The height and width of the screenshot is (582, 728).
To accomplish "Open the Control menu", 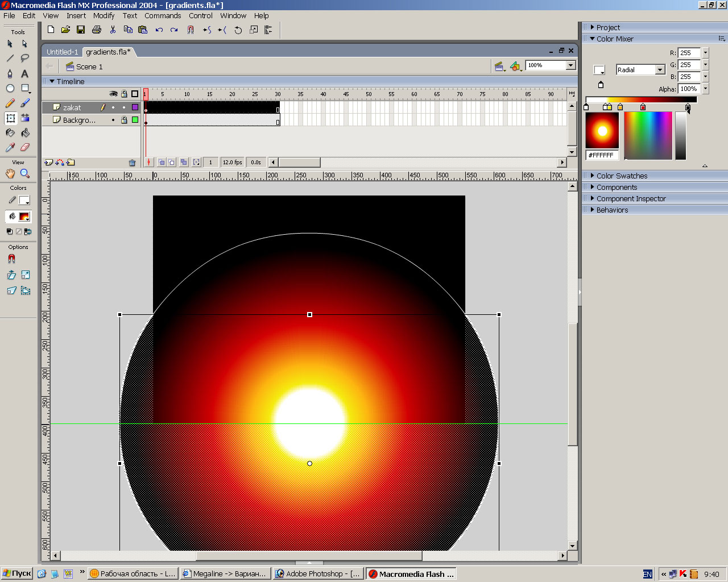I will (201, 15).
